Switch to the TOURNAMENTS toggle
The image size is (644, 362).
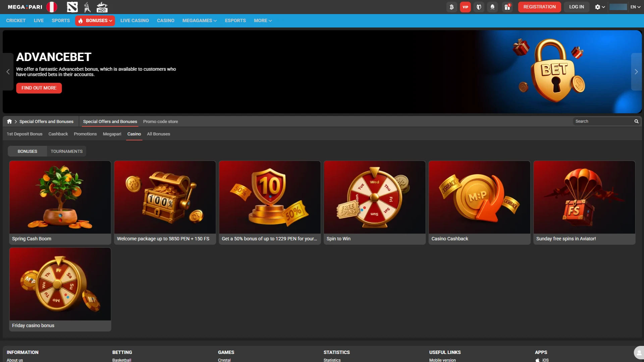click(66, 152)
